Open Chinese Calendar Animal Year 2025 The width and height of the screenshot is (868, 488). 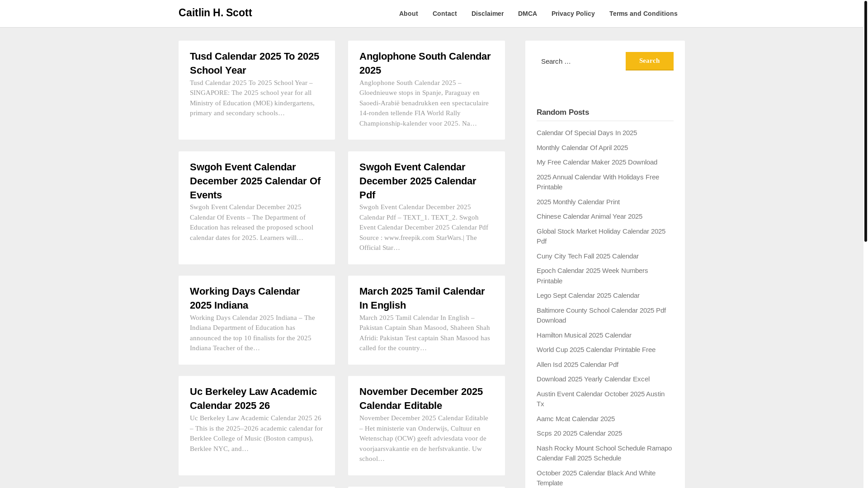coord(589,216)
